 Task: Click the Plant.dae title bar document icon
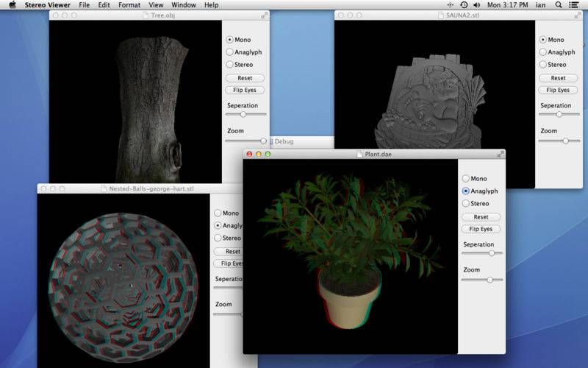[x=359, y=155]
